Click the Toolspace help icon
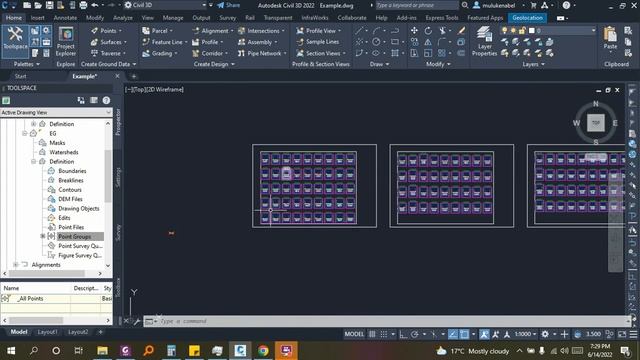640x360 pixels. (x=106, y=100)
